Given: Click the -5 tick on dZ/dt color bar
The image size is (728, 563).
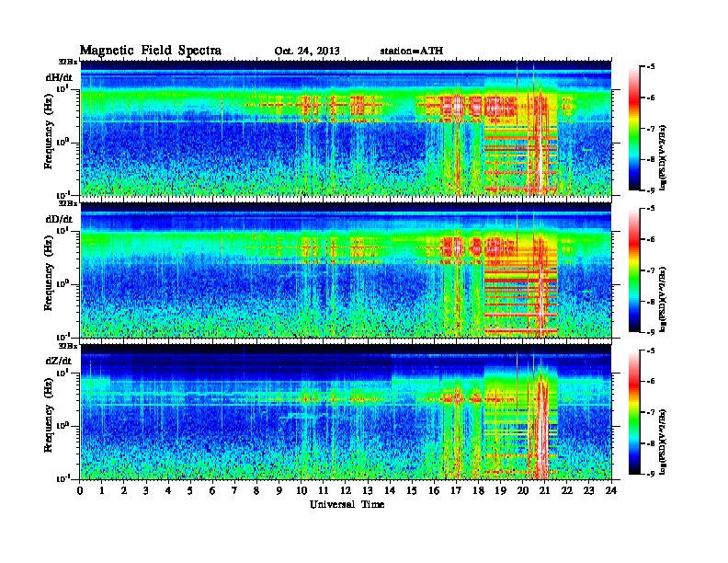Looking at the screenshot, I should click(651, 350).
